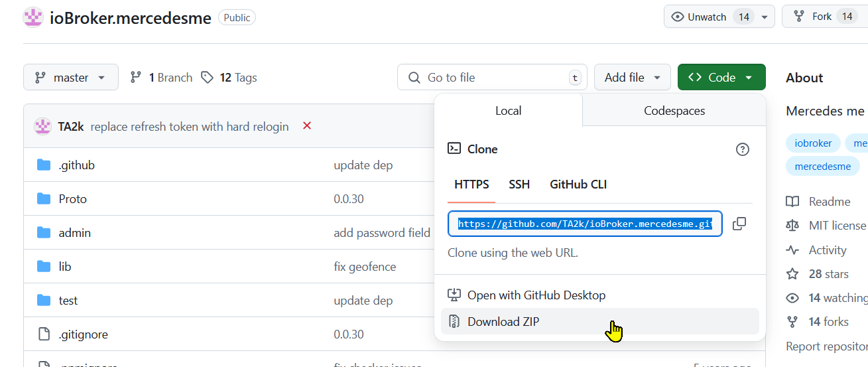This screenshot has width=868, height=367.
Task: Click the red failed status X icon
Action: [307, 125]
